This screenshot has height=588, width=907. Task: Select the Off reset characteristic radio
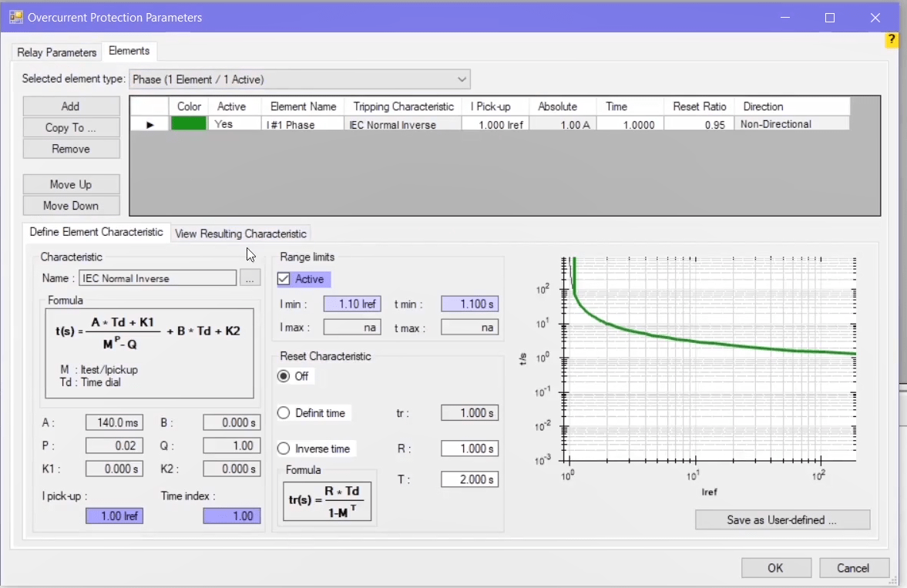coord(284,376)
